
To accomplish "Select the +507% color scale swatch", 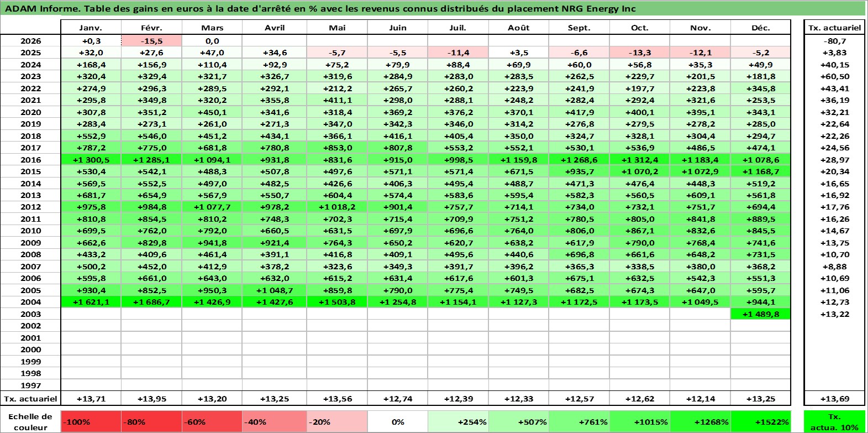I will coord(519,421).
